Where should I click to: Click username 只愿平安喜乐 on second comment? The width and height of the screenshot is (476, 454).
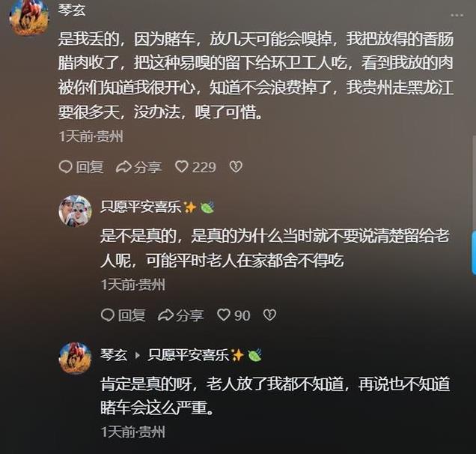pyautogui.click(x=141, y=208)
